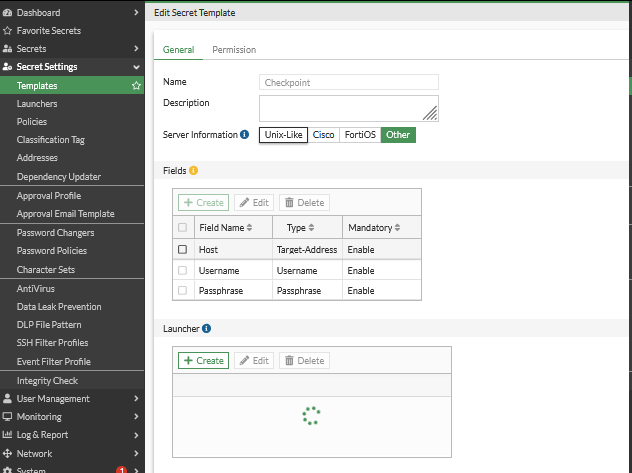Screen dimensions: 632x473
Task: Click Edit button in Launcher table
Action: (x=254, y=360)
